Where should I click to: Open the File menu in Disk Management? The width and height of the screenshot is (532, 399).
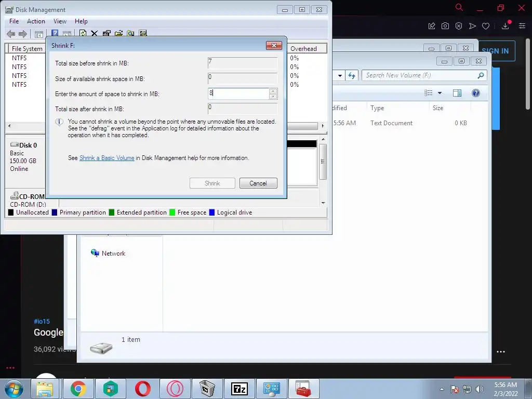pyautogui.click(x=14, y=21)
